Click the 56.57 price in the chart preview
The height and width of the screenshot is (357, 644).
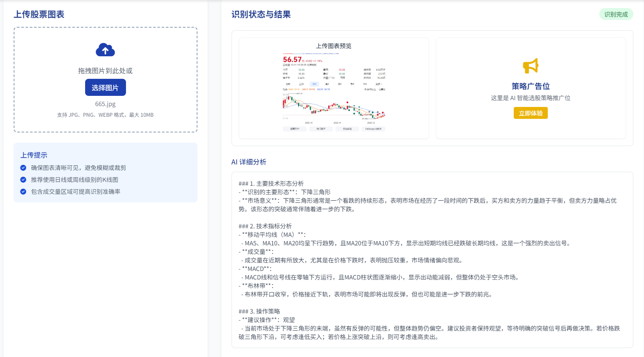(x=292, y=60)
